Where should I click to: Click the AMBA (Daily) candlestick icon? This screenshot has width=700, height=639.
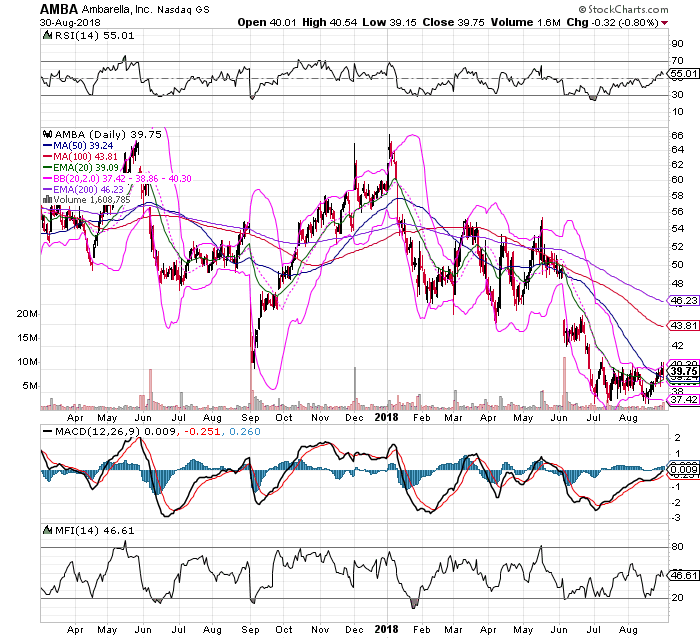pos(47,134)
